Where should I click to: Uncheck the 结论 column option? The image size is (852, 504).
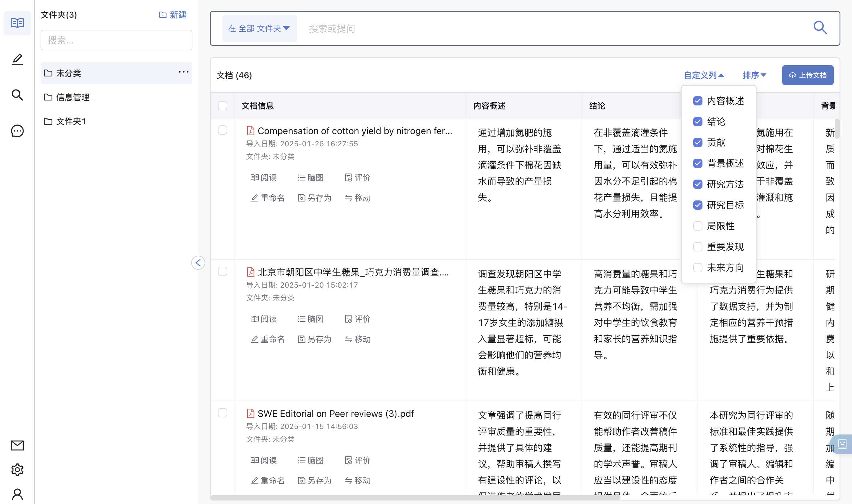coord(698,122)
